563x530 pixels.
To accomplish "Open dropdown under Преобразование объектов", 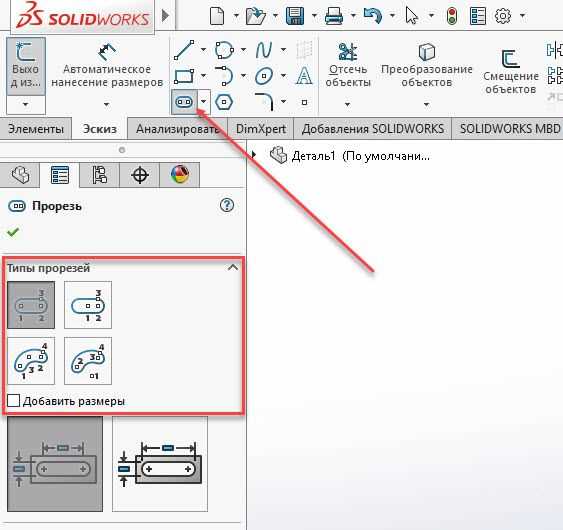I will (x=426, y=104).
